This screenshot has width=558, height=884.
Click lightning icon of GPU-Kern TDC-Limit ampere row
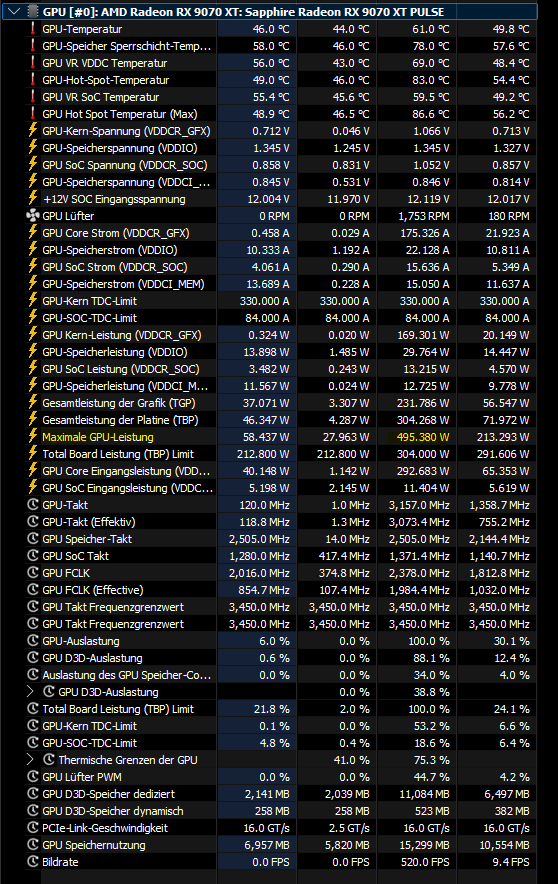click(33, 300)
